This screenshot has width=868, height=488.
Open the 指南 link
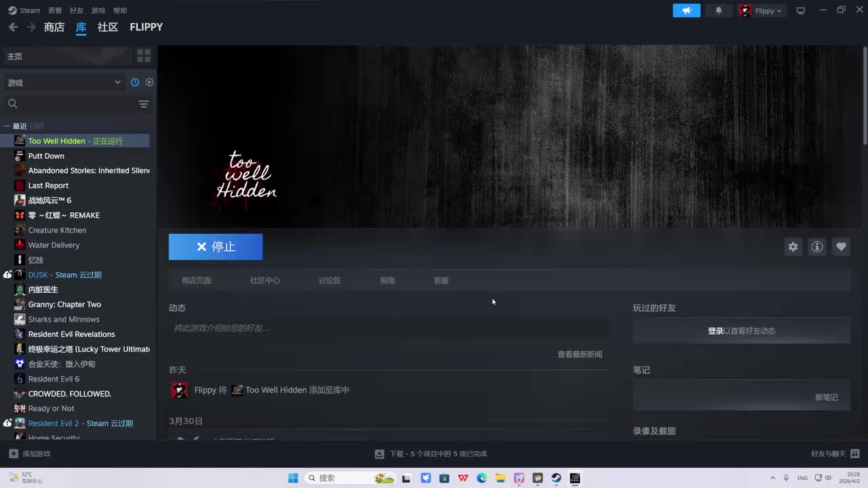(x=387, y=281)
